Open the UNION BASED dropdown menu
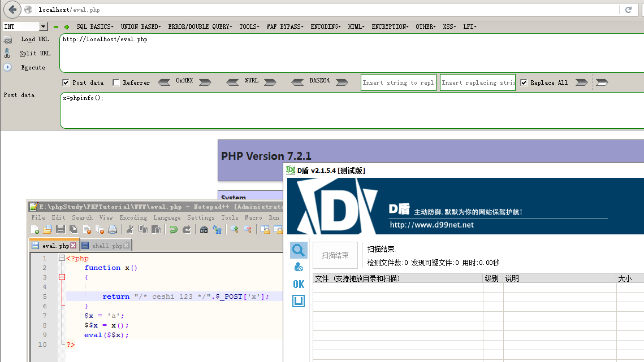The width and height of the screenshot is (644, 362). point(141,27)
